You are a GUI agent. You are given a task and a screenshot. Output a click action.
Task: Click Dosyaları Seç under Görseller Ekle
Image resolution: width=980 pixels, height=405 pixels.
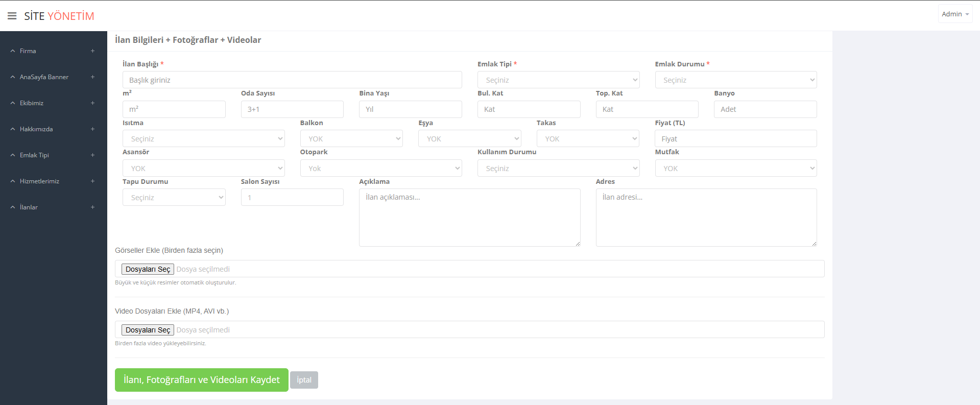pos(148,269)
